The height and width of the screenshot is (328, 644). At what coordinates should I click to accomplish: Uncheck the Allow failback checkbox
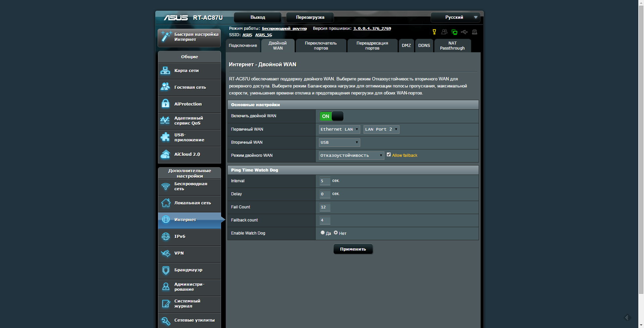[389, 154]
